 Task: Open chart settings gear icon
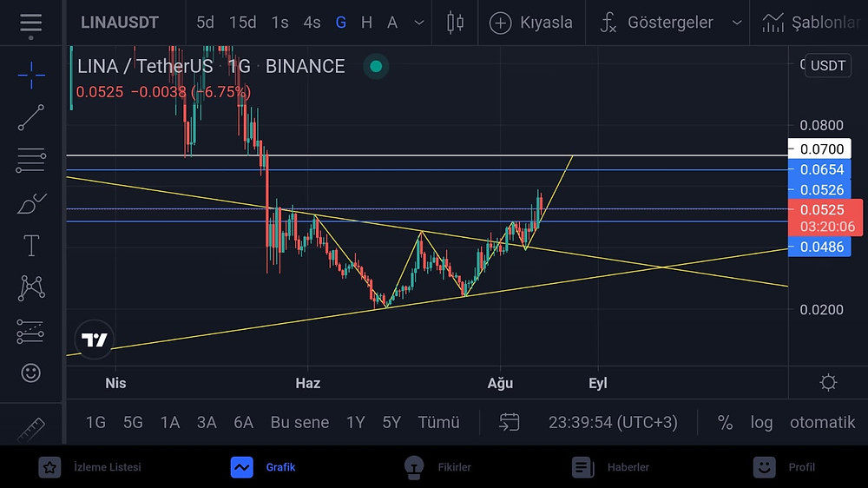pos(828,383)
